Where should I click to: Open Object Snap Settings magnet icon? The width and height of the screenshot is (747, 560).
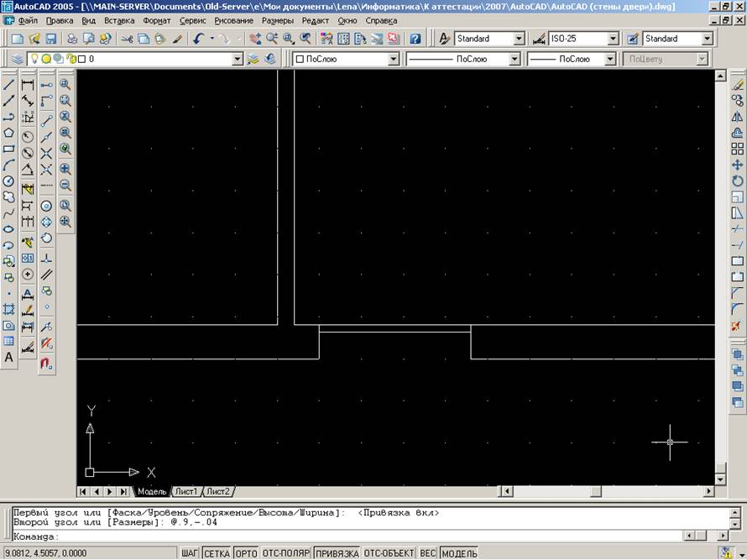pyautogui.click(x=47, y=364)
